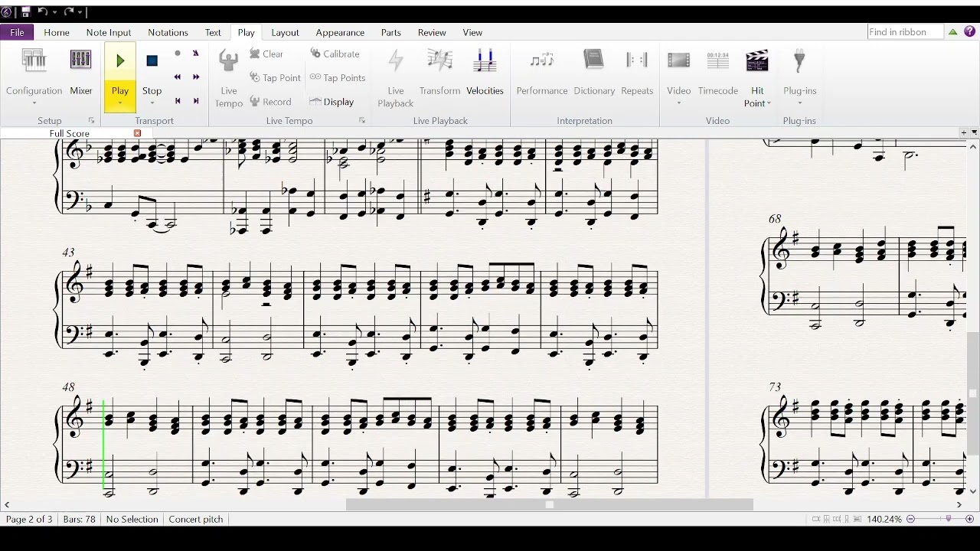Zoom out with the minus button

pos(911,519)
